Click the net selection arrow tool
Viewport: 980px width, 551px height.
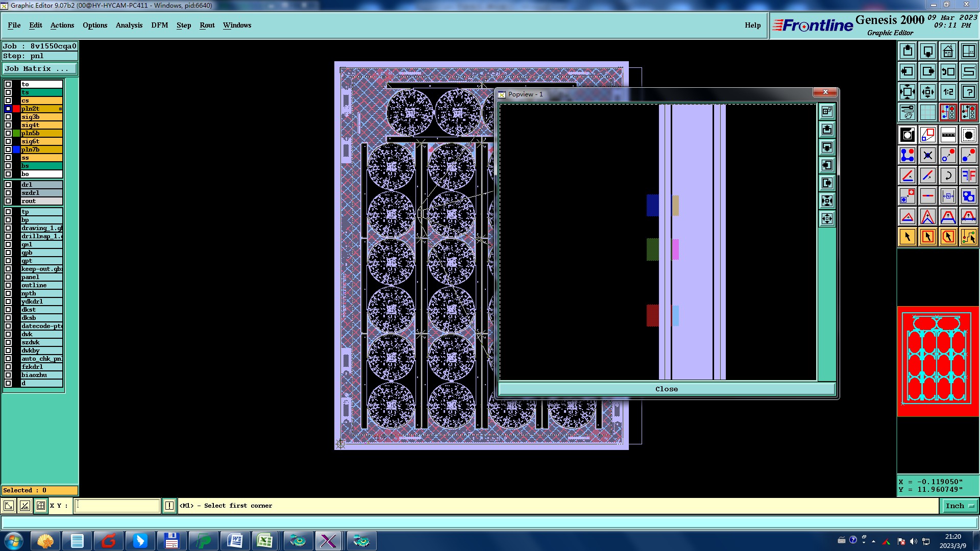[968, 237]
